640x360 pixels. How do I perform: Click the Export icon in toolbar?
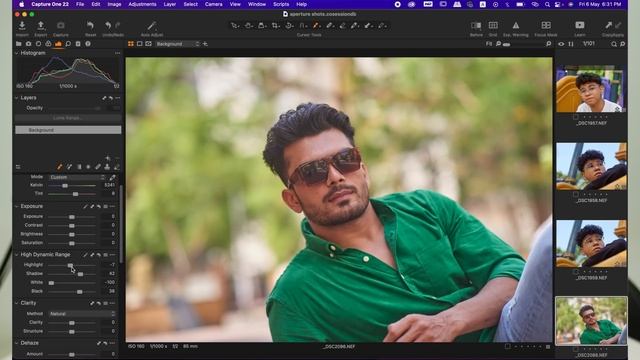click(41, 26)
